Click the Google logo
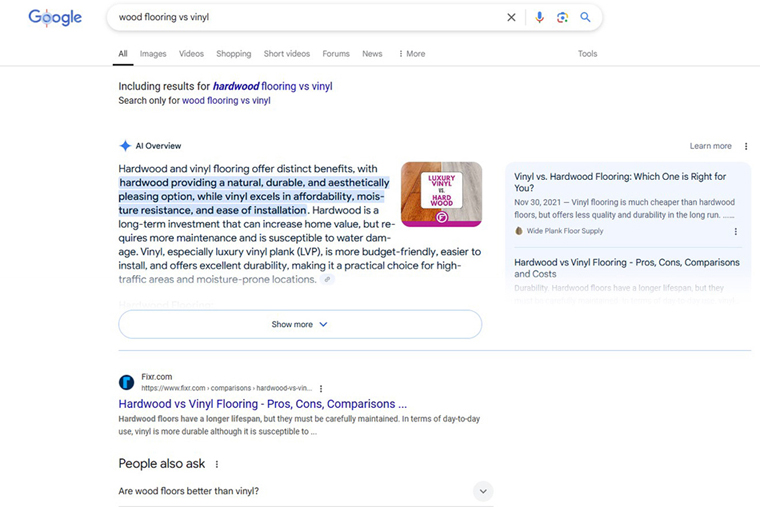The image size is (760, 507). point(55,17)
